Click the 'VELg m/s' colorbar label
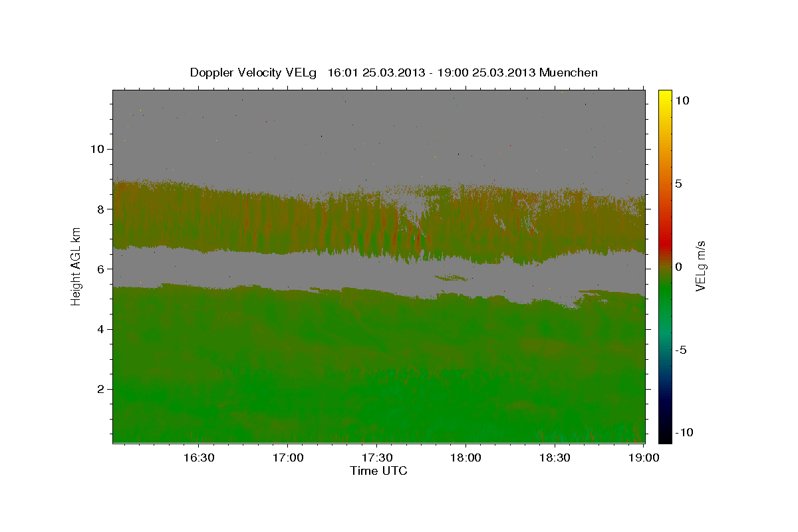The image size is (798, 532). pyautogui.click(x=701, y=266)
